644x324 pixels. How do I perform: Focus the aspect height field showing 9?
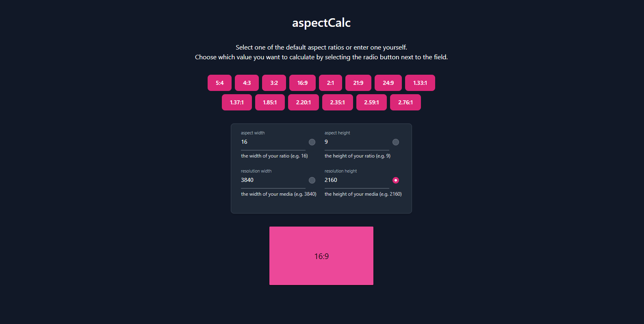coord(357,142)
